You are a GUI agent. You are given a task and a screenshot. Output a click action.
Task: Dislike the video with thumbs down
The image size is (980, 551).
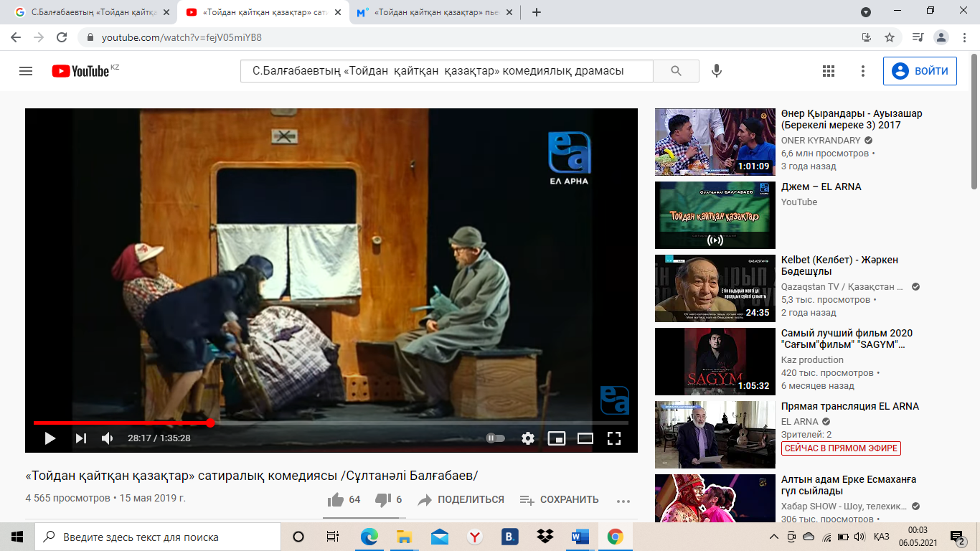pyautogui.click(x=388, y=500)
